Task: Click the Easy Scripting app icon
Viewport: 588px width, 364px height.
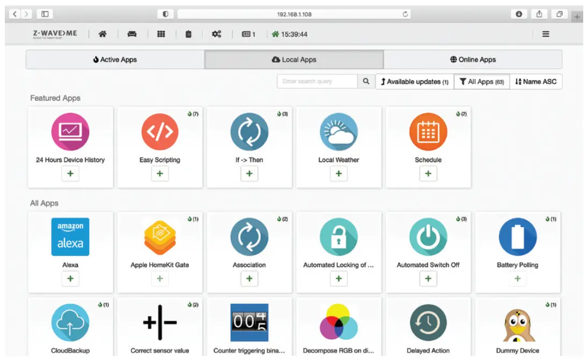Action: click(x=159, y=132)
